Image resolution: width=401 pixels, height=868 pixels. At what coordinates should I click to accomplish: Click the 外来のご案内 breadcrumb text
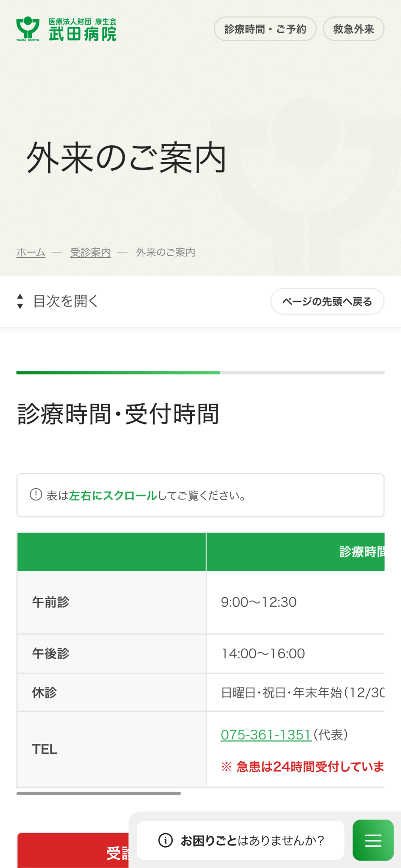(165, 253)
